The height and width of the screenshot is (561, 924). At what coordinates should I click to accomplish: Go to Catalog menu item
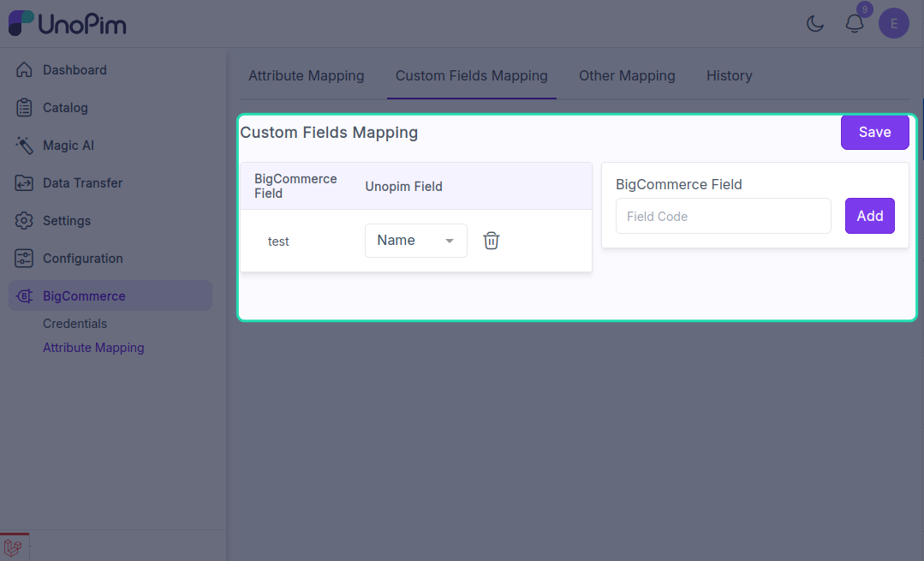point(65,108)
